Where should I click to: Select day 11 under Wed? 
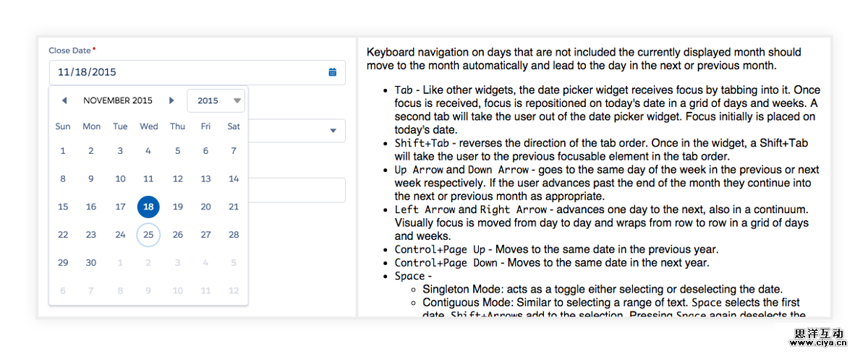click(148, 179)
